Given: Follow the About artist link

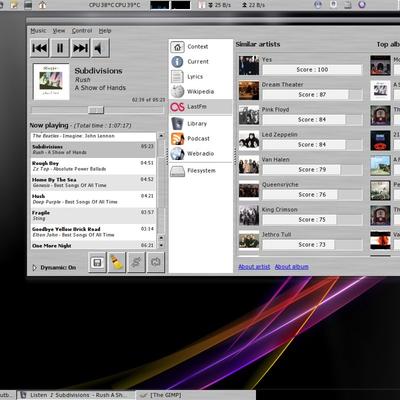Looking at the screenshot, I should coord(254,267).
